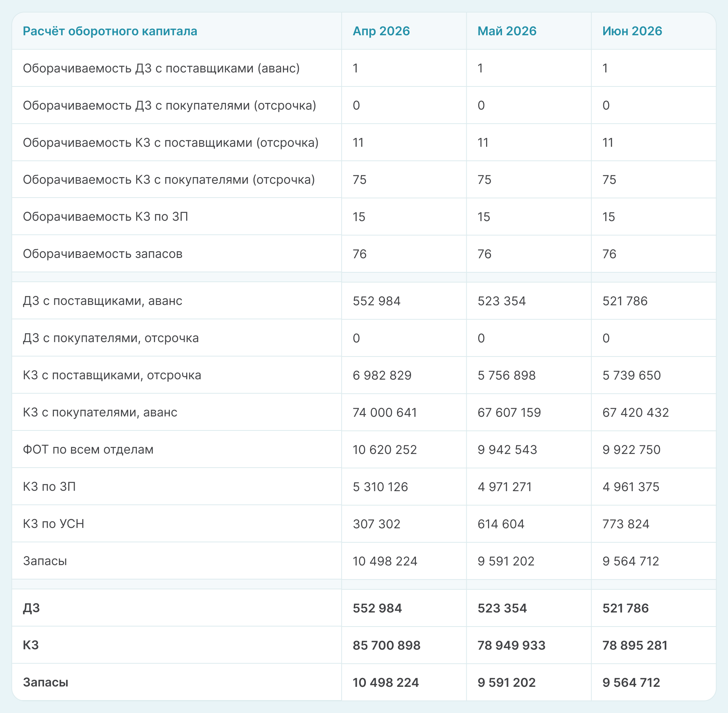The height and width of the screenshot is (713, 728).
Task: Select ФОТ по всем отделам row label
Action: click(x=88, y=449)
